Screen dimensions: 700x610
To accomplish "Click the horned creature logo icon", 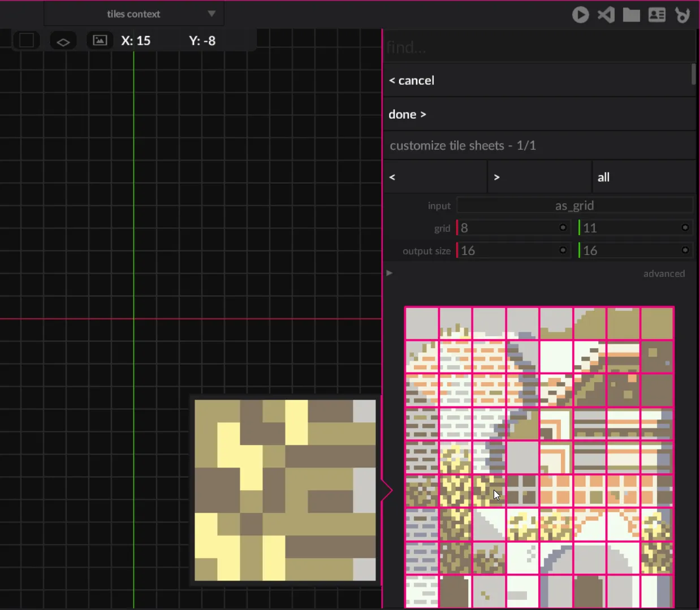I will coord(682,15).
